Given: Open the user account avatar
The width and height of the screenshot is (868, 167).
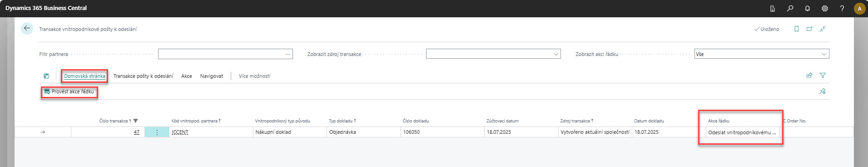Looking at the screenshot, I should pos(859,8).
